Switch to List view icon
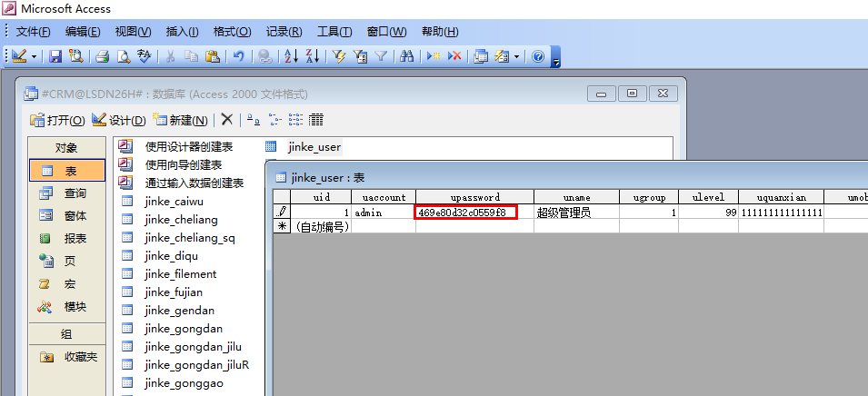The width and height of the screenshot is (868, 396). [295, 119]
